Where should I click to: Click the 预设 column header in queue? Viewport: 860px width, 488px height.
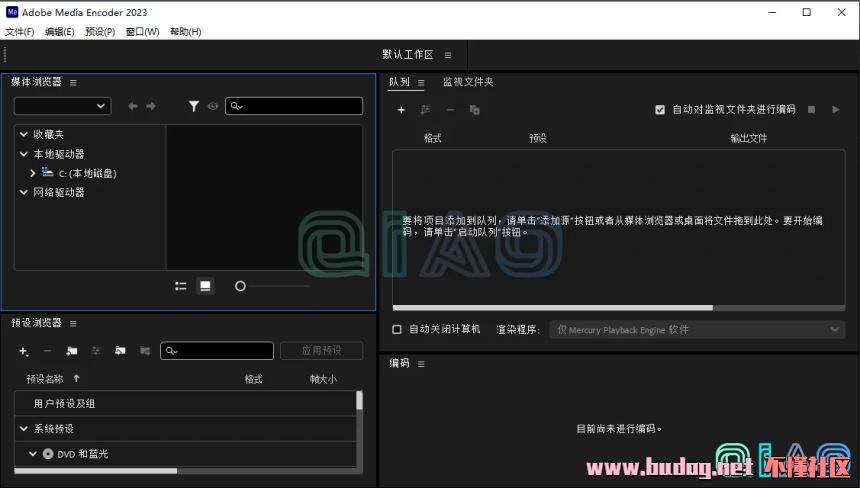[x=538, y=138]
